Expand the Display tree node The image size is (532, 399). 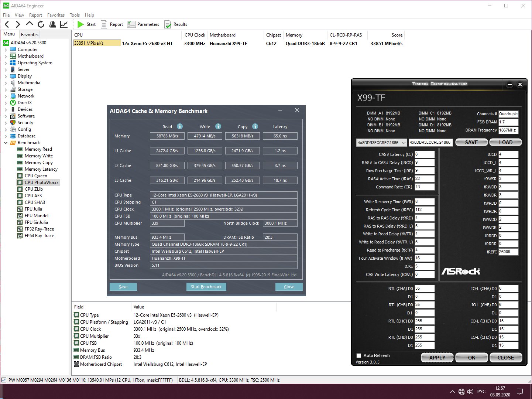coord(6,76)
